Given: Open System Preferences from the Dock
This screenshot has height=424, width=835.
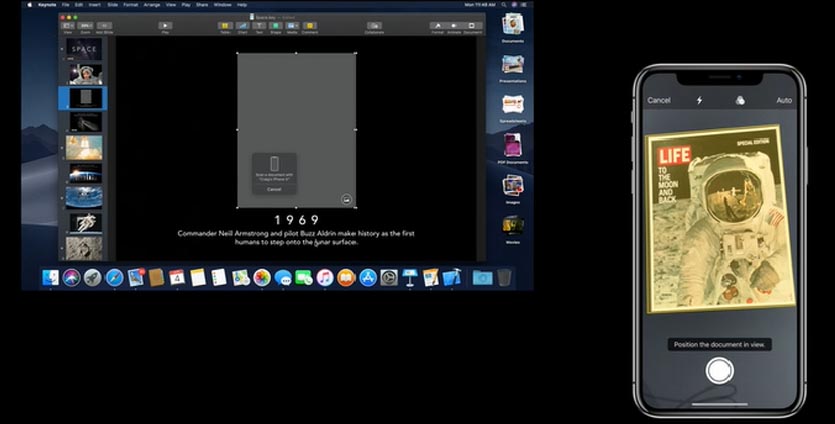Looking at the screenshot, I should pyautogui.click(x=389, y=278).
